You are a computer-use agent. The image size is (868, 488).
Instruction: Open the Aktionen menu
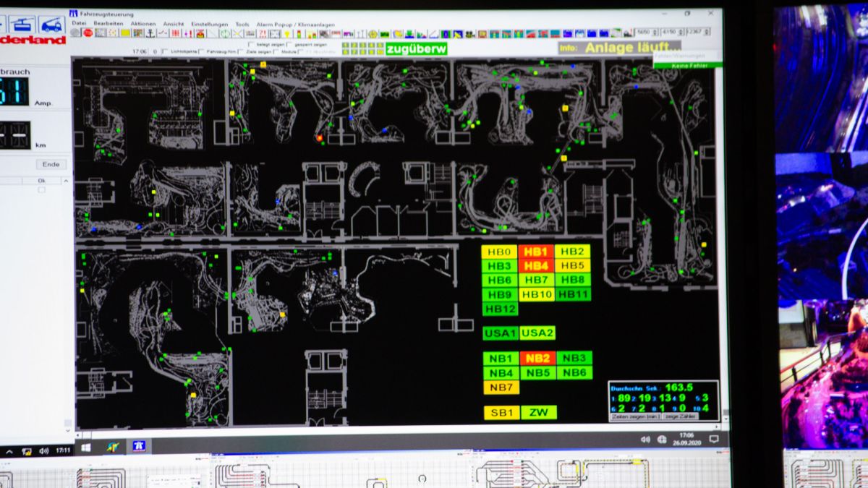click(x=143, y=23)
